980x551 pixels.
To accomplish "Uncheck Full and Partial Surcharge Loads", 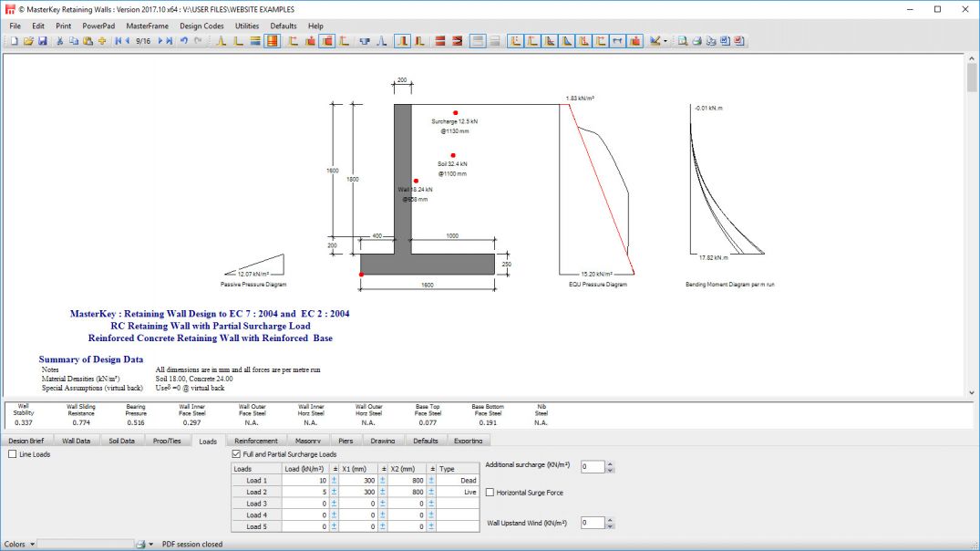I will (235, 453).
